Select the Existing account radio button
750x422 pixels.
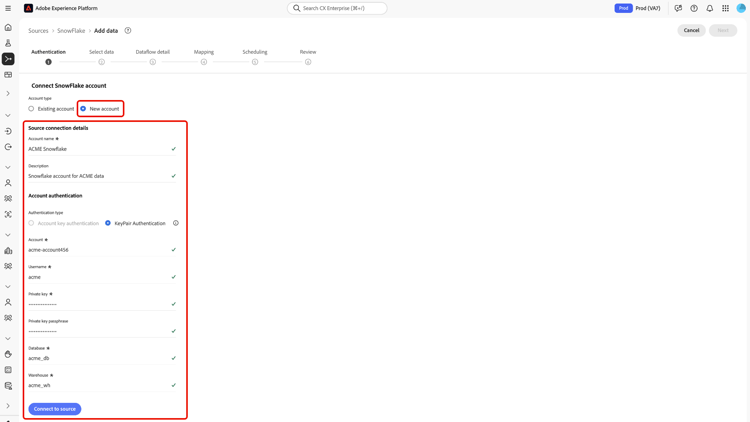(x=31, y=109)
